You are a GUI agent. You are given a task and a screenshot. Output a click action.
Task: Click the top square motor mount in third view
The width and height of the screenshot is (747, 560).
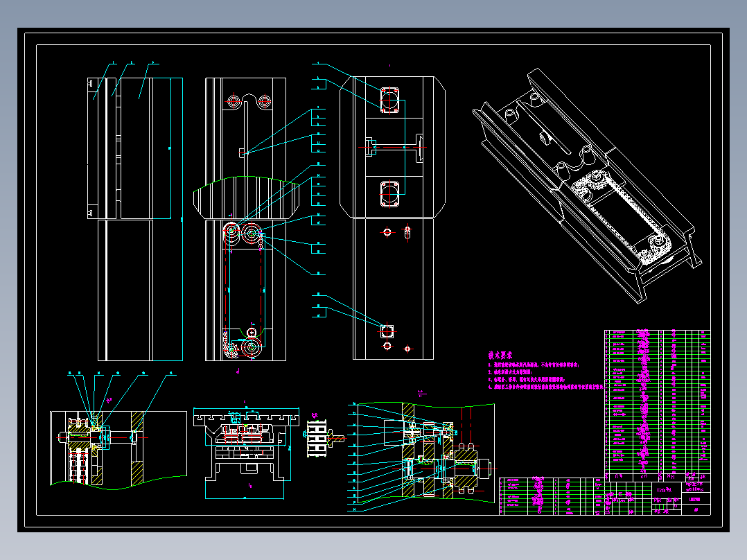[x=389, y=100]
